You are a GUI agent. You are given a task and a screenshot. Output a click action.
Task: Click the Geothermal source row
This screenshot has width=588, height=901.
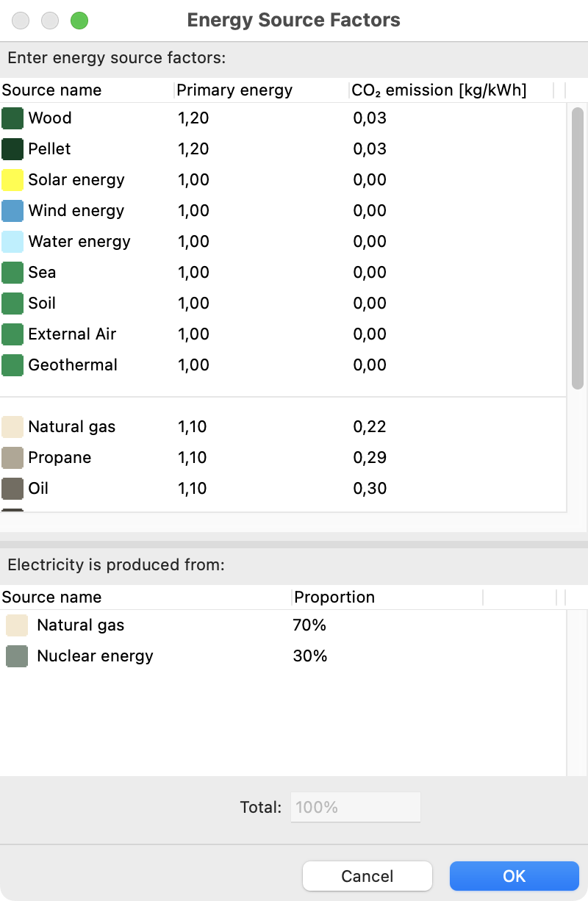(x=283, y=365)
